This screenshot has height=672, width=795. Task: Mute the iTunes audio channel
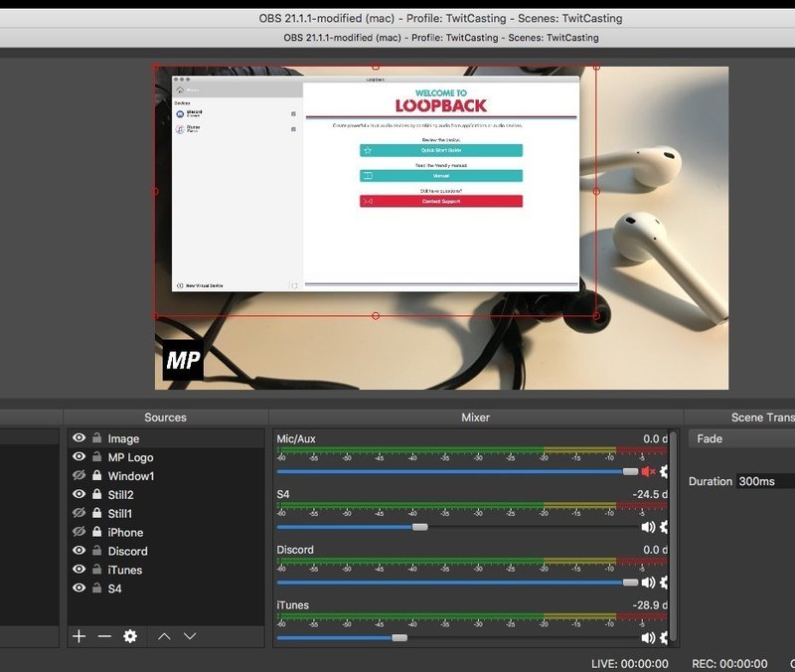[648, 637]
